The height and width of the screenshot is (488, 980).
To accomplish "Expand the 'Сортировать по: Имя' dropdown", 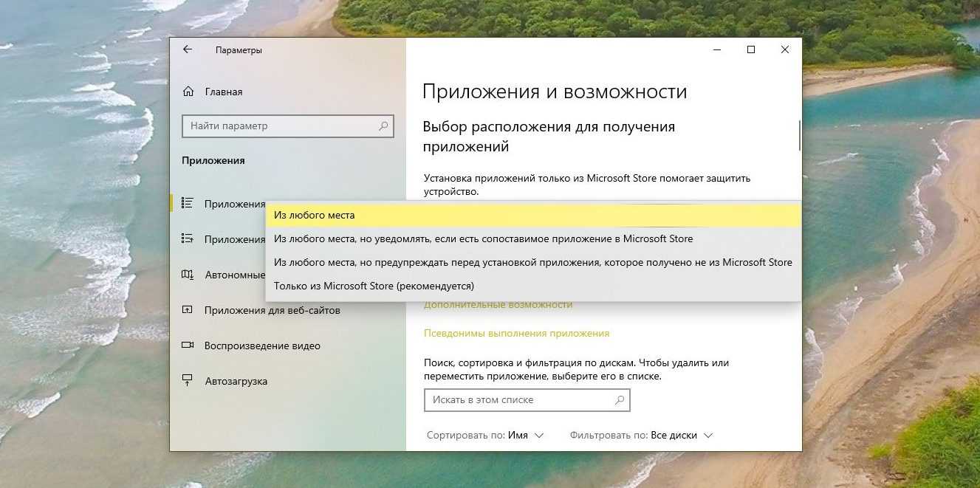I will tap(484, 436).
